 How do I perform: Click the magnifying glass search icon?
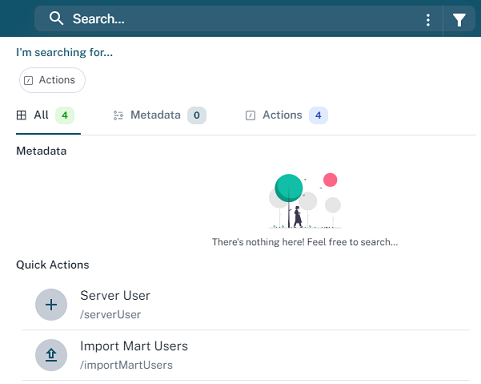(56, 18)
